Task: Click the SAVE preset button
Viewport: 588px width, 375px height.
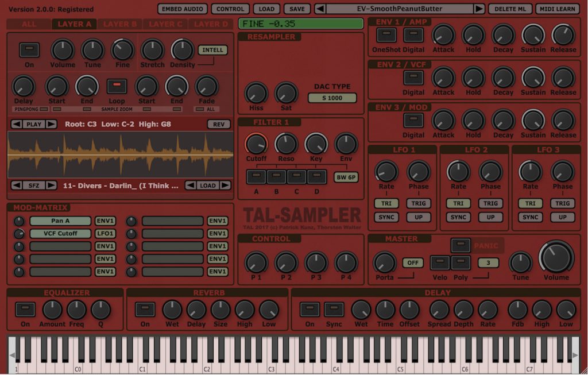Action: click(x=297, y=9)
